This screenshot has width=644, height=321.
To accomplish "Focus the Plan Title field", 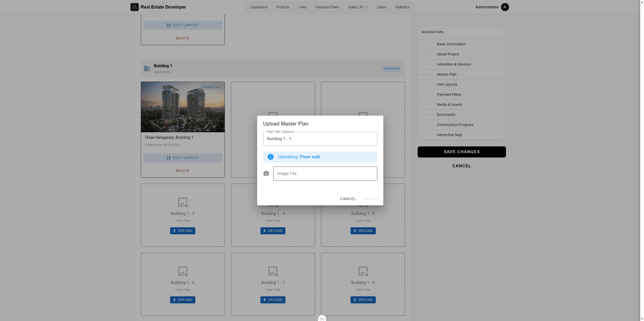I will [320, 139].
